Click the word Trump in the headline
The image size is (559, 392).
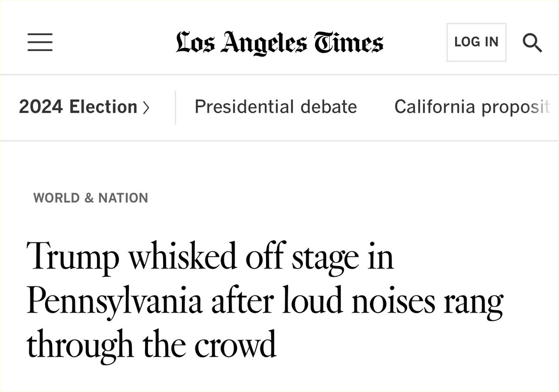tap(73, 256)
